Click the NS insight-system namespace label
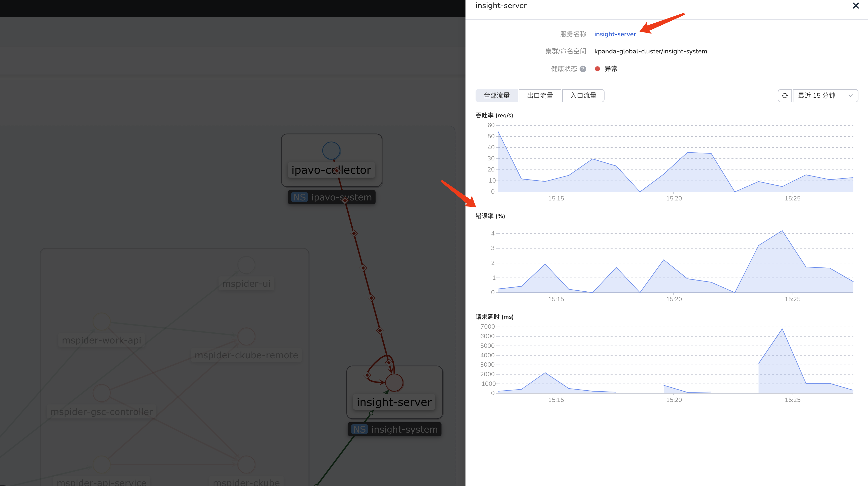The width and height of the screenshot is (868, 486). coord(394,429)
